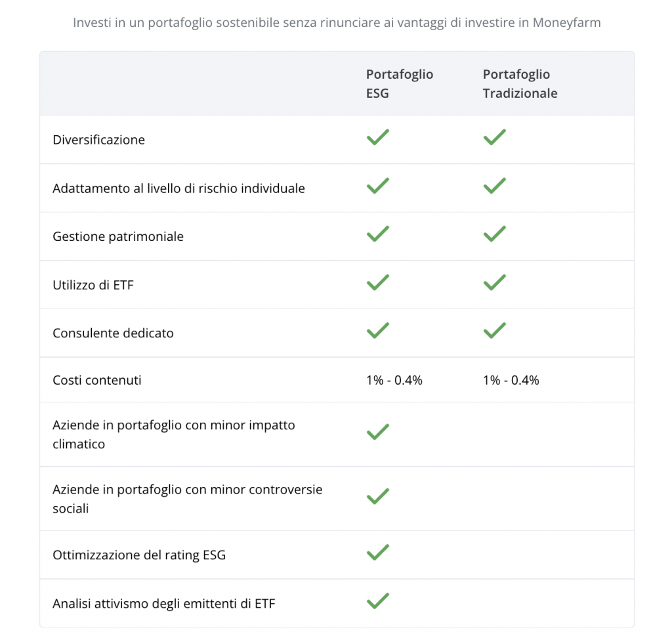Click the checkmark beside minor impatto climatico
Screen dimensions: 672x636
(x=377, y=432)
